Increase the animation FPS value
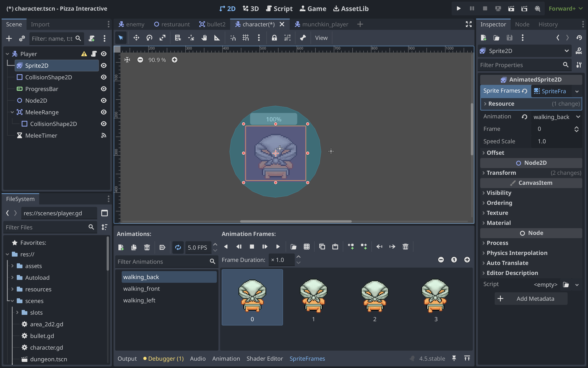588x368 pixels. (x=215, y=244)
